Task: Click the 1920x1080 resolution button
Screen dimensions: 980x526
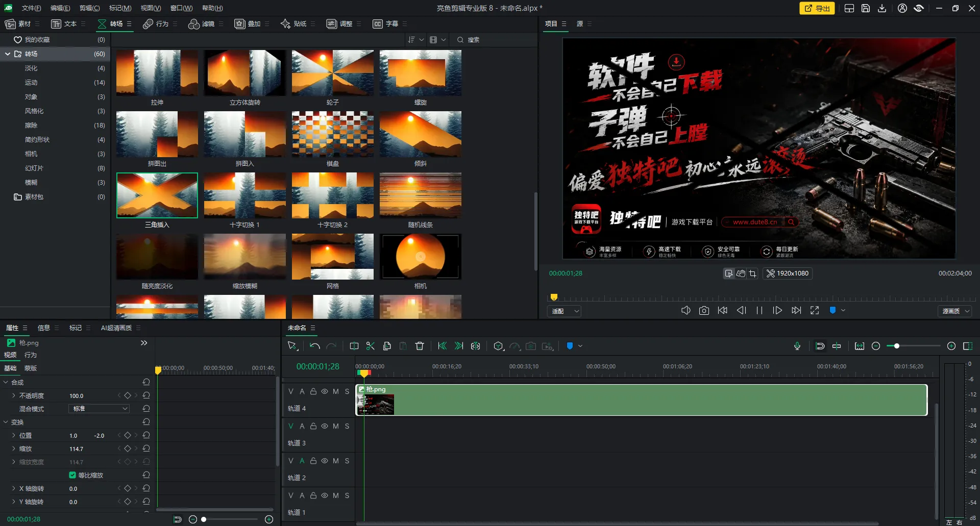Action: click(788, 273)
